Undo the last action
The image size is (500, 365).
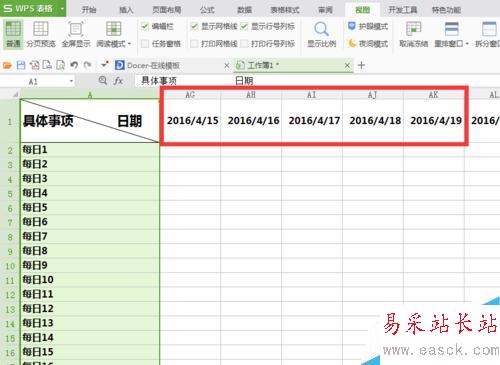point(74,65)
